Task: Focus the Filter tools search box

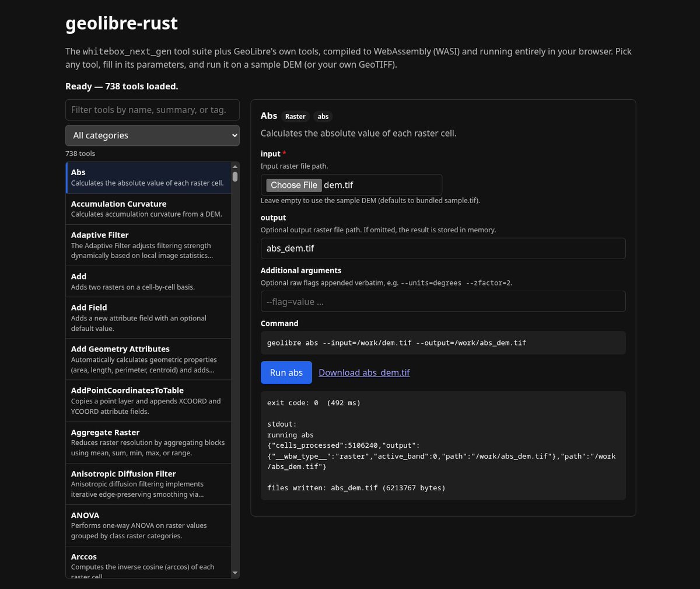Action: click(x=152, y=110)
